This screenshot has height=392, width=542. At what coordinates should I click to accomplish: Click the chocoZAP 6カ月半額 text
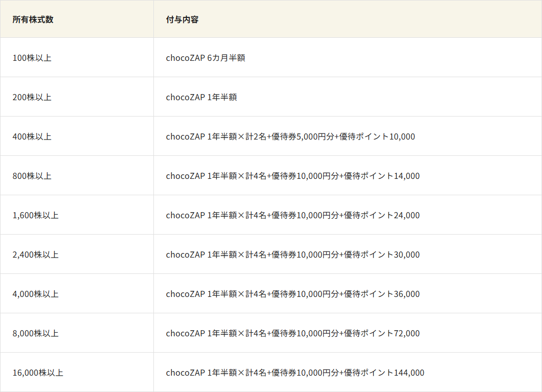206,58
